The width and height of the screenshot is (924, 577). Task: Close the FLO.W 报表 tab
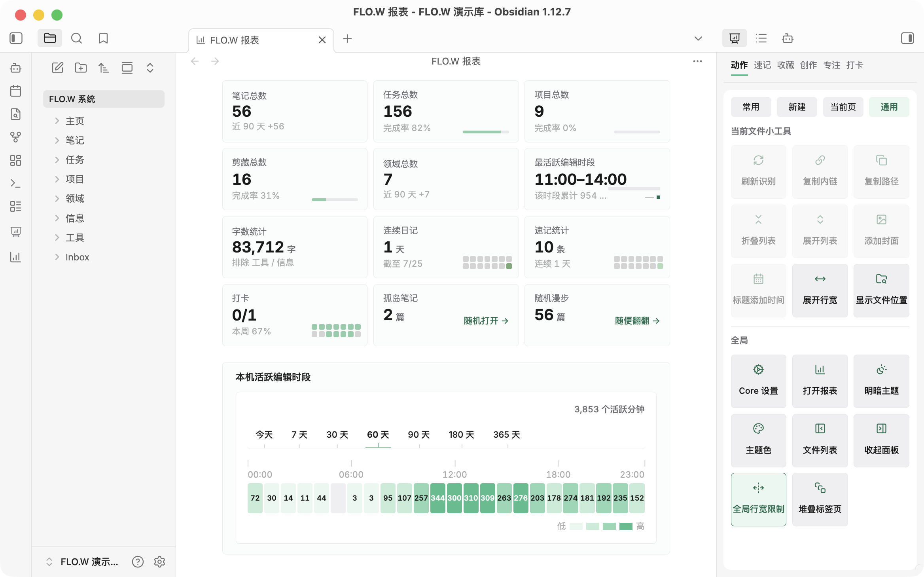(x=322, y=40)
